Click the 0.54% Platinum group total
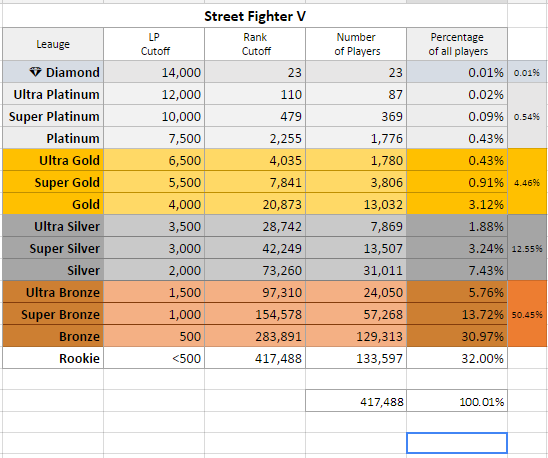The image size is (548, 458). point(527,116)
